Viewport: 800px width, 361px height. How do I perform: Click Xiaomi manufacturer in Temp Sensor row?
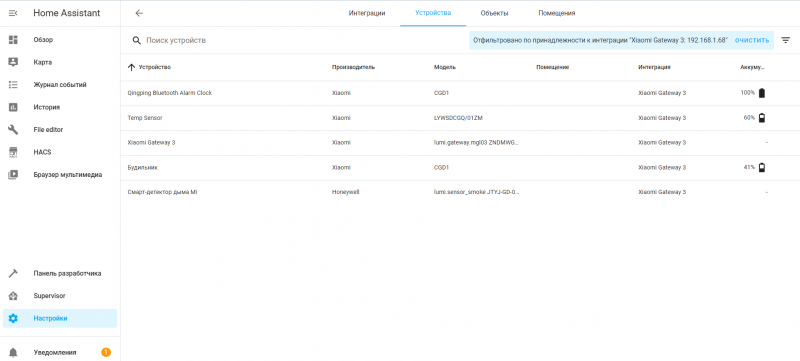coord(341,118)
